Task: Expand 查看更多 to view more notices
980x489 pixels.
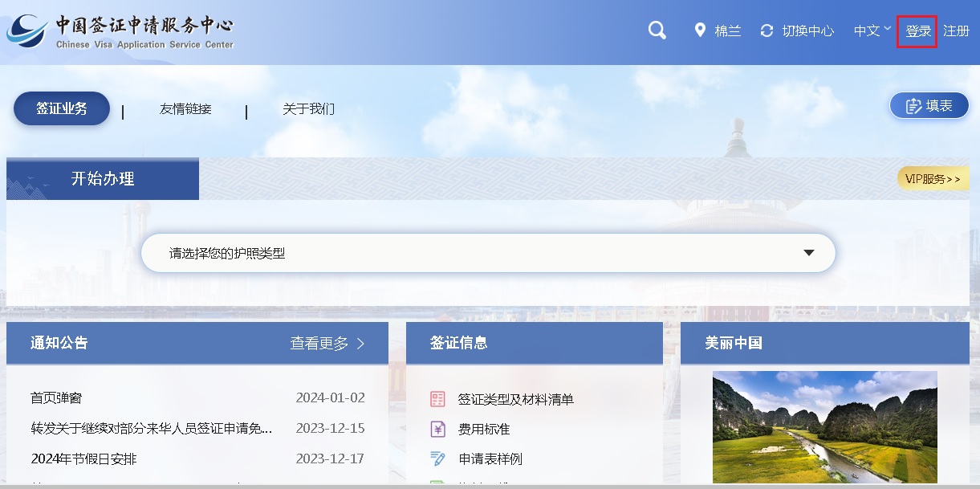Action: tap(327, 344)
